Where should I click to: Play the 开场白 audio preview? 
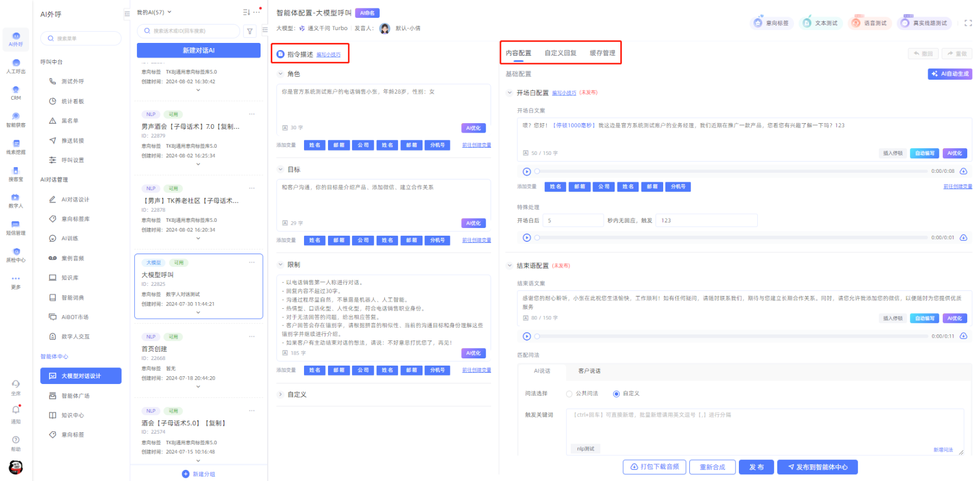pos(527,172)
